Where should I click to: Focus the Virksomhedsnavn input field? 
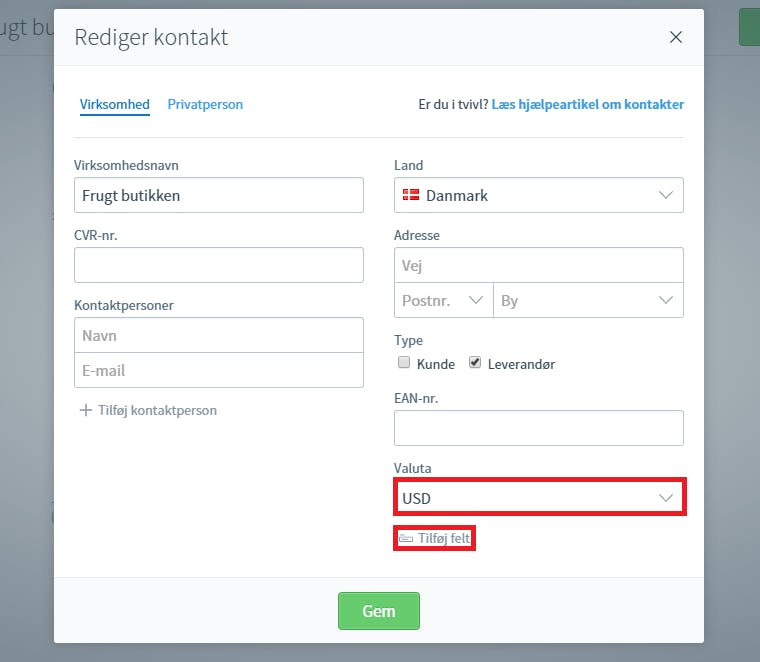tap(219, 195)
